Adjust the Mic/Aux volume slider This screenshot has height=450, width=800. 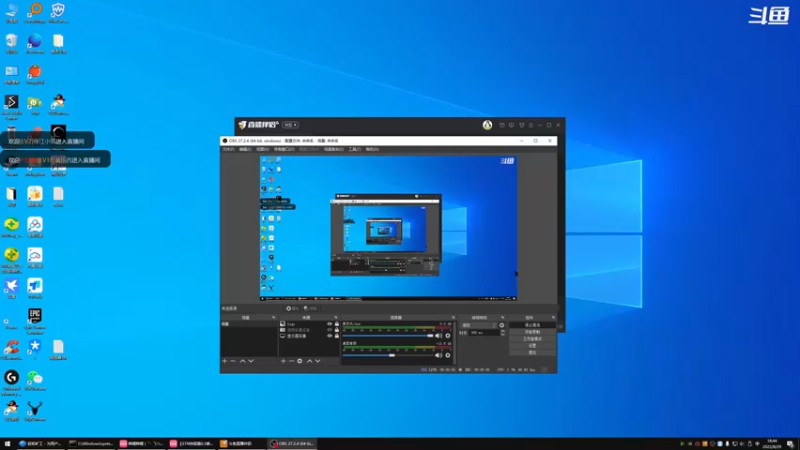click(389, 336)
